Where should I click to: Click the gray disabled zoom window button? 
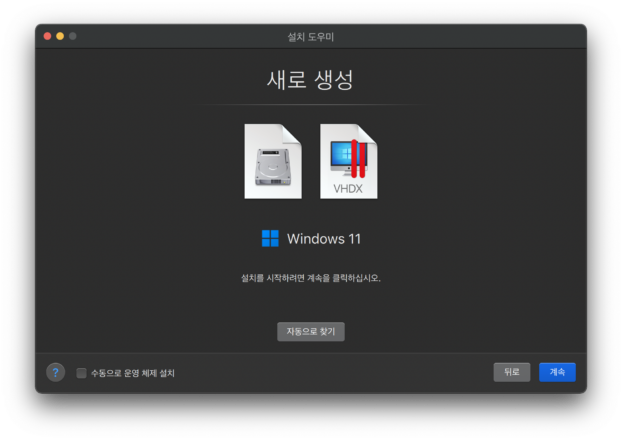point(72,36)
